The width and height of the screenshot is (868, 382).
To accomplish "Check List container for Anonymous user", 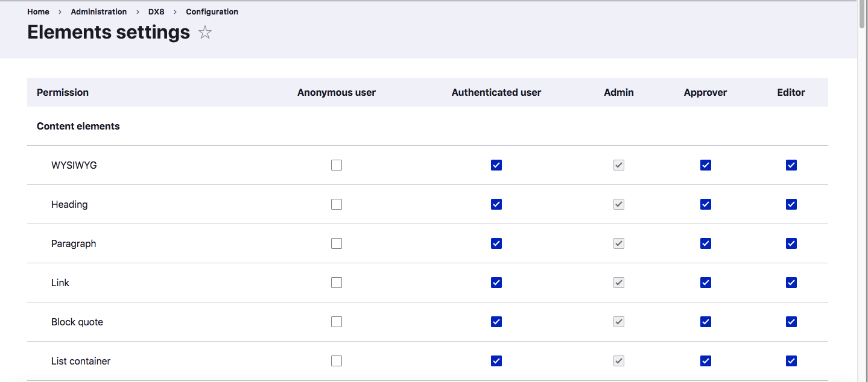I will click(x=337, y=361).
